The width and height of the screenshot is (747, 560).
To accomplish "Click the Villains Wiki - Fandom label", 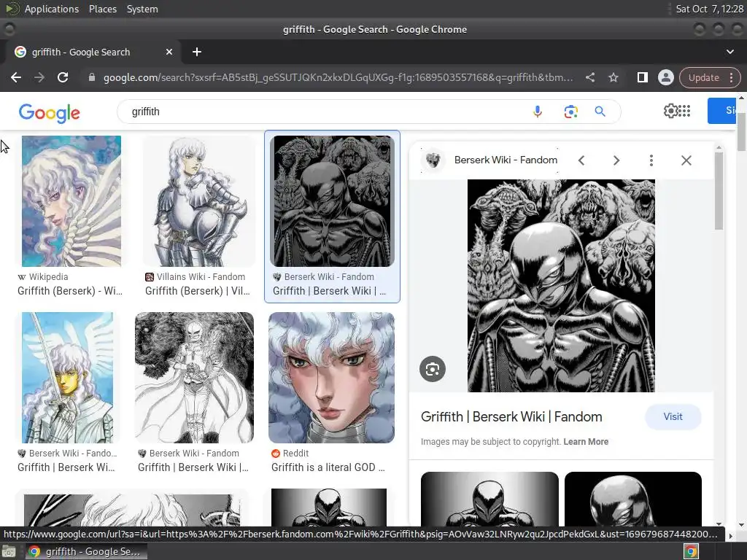I will click(196, 276).
